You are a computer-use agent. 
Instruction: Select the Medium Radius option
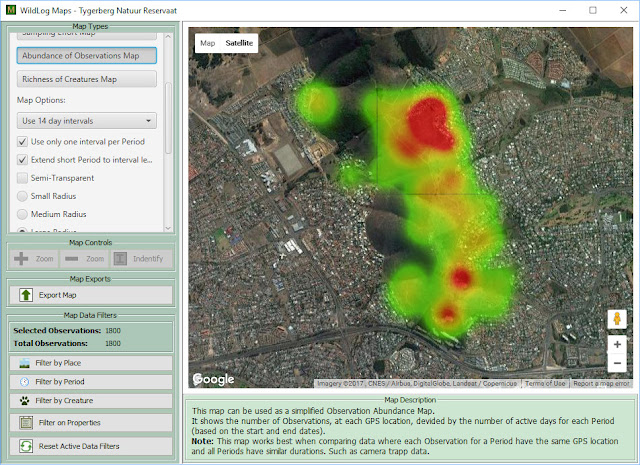22,214
